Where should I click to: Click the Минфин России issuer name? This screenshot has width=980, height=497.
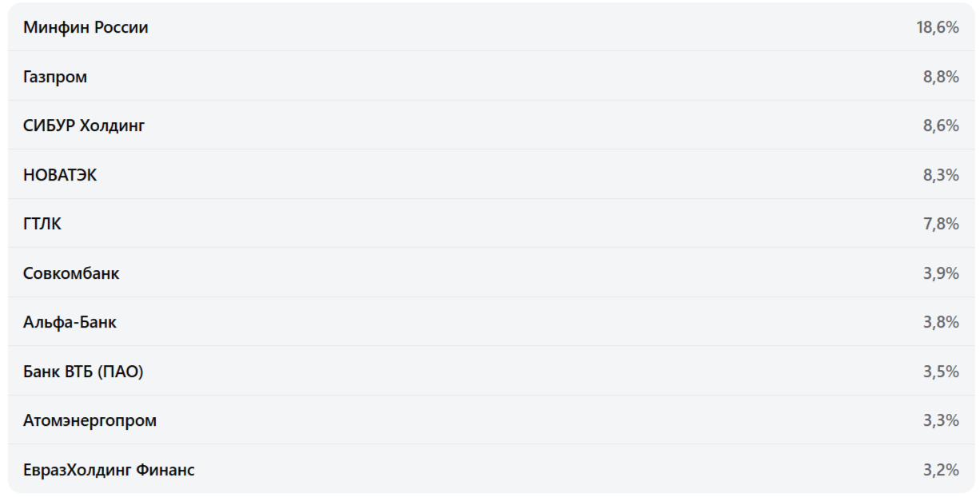86,28
